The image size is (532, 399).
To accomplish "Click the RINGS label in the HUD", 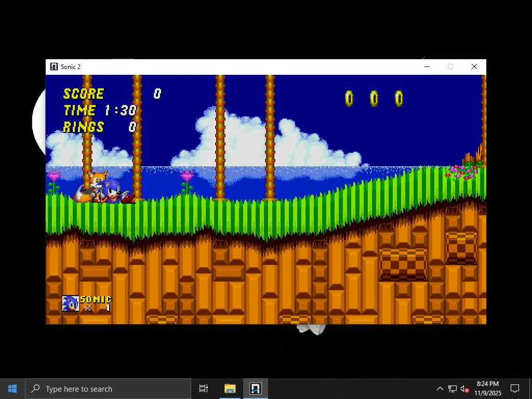I will 84,127.
